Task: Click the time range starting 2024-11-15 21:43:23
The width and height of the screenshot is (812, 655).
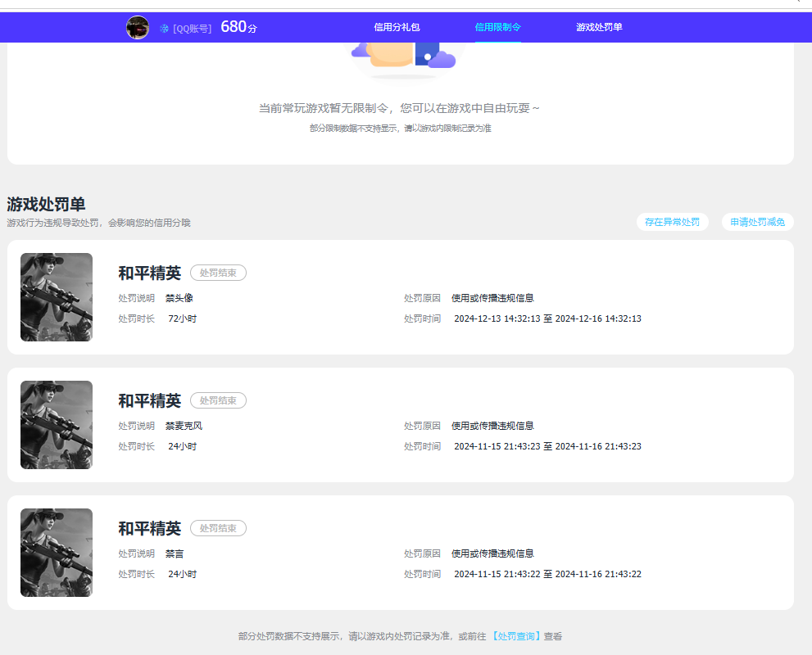Action: point(547,446)
